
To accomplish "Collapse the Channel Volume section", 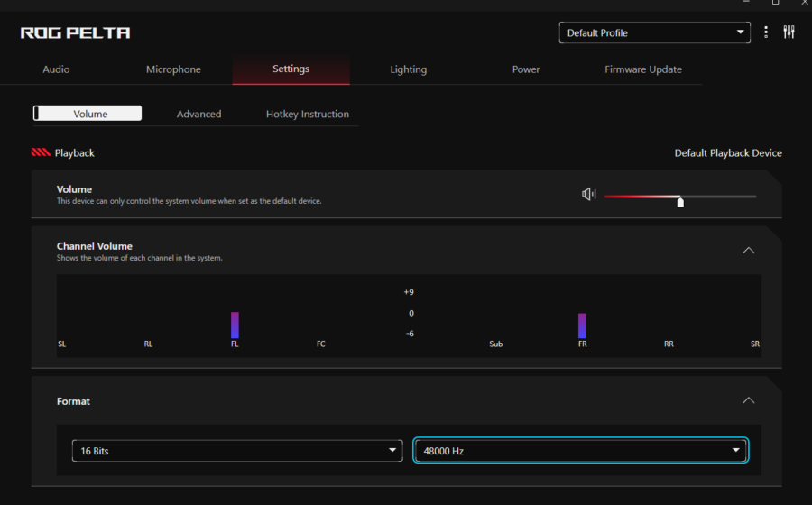I will coord(748,251).
